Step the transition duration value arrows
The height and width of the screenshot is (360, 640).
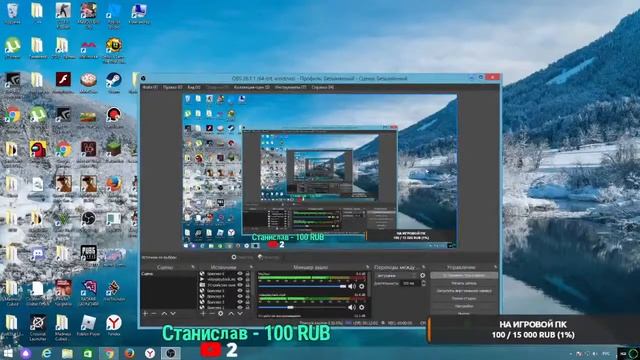click(x=423, y=283)
